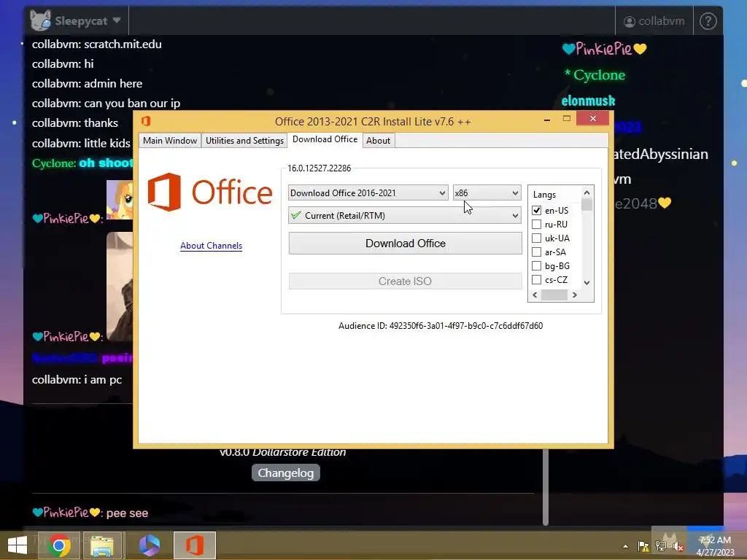Open the blue swirl app taskbar icon
This screenshot has height=560, width=747.
[x=149, y=545]
